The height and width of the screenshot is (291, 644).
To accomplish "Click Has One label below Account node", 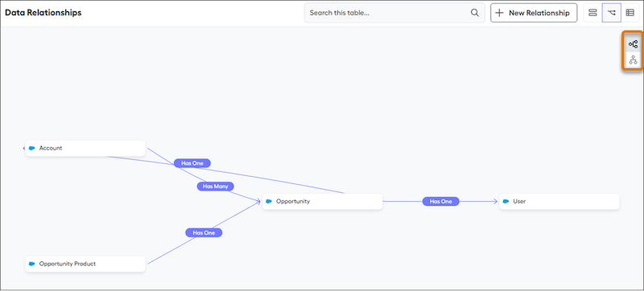I will tap(192, 163).
